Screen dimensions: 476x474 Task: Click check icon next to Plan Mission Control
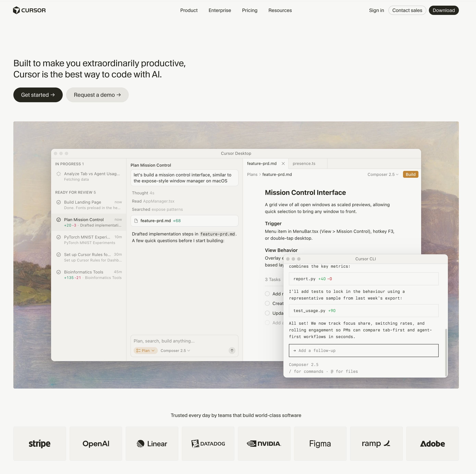tap(59, 220)
